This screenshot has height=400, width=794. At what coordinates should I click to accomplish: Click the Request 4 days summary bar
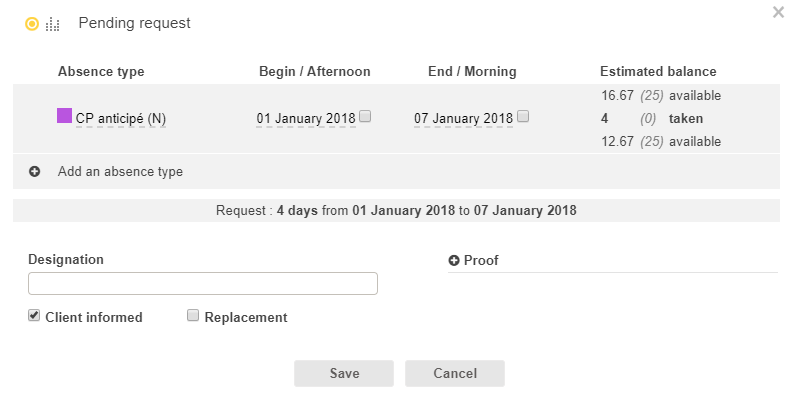click(x=396, y=211)
